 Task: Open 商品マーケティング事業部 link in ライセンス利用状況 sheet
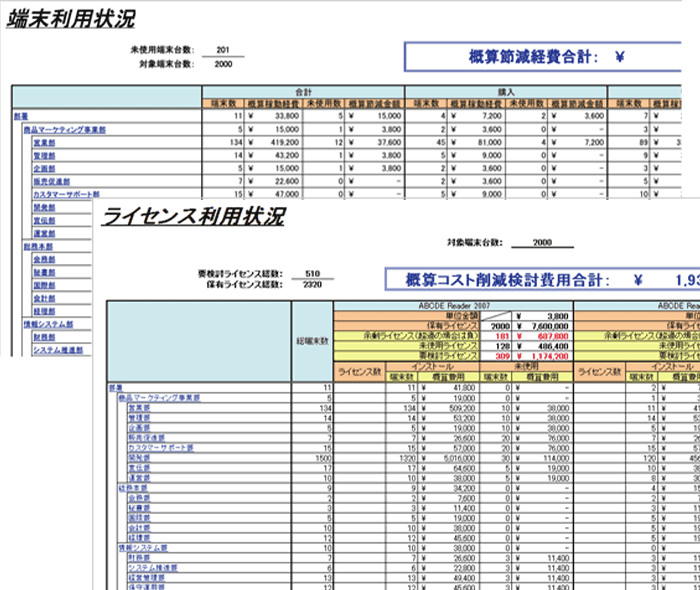point(159,398)
